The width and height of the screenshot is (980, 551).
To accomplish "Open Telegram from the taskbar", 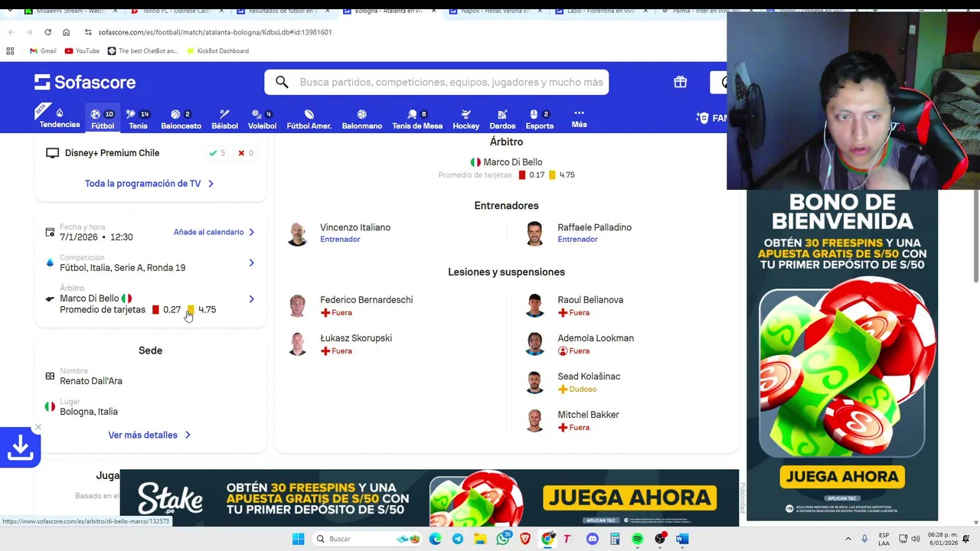I will (x=458, y=539).
